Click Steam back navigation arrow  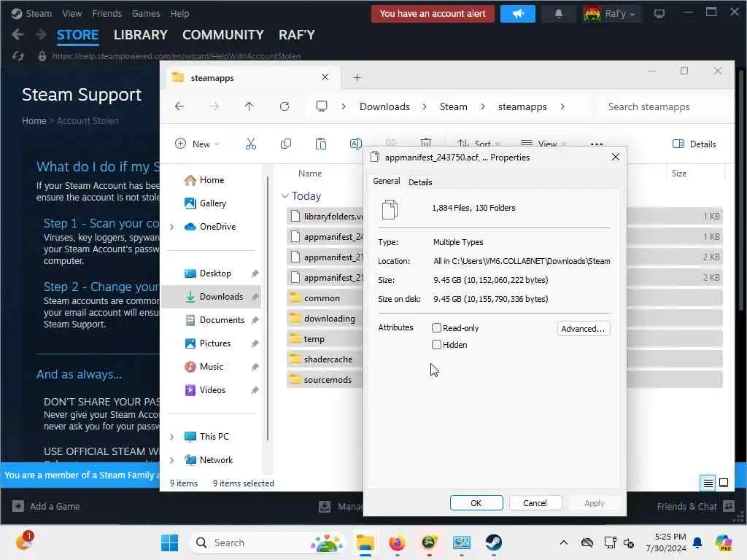coord(18,34)
